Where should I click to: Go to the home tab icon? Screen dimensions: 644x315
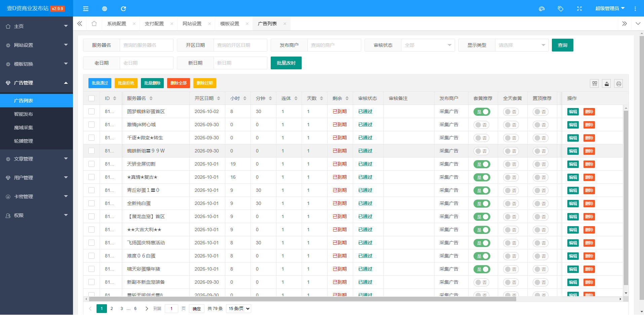[94, 24]
